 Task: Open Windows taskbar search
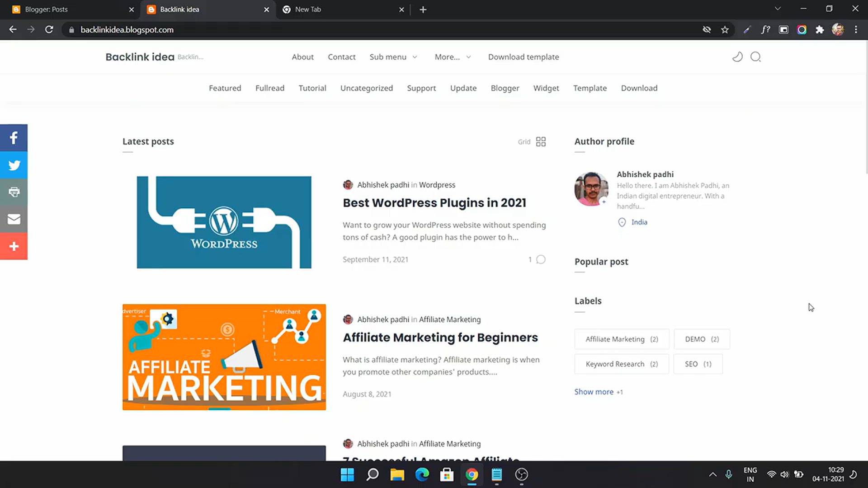pos(373,474)
